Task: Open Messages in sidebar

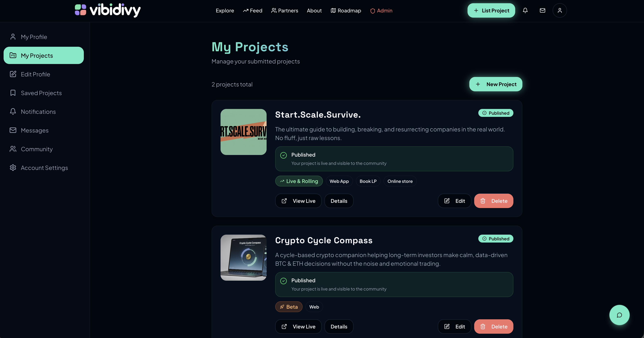Action: (35, 130)
